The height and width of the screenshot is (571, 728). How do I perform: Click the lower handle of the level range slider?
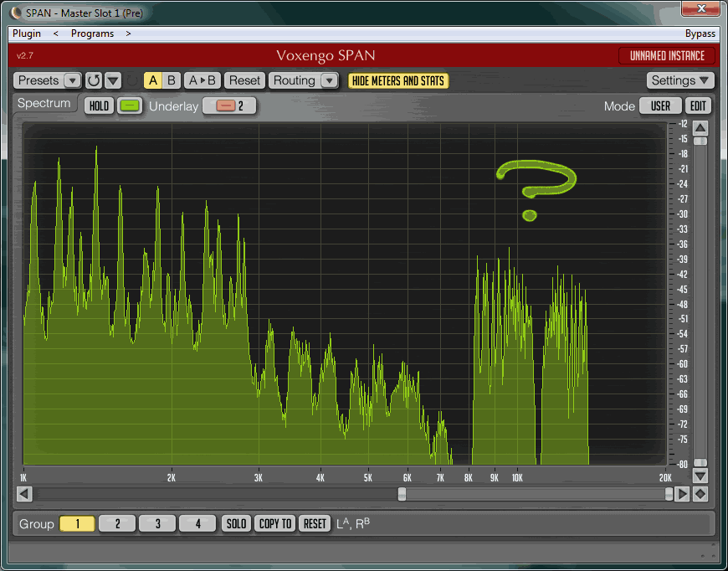coord(700,463)
